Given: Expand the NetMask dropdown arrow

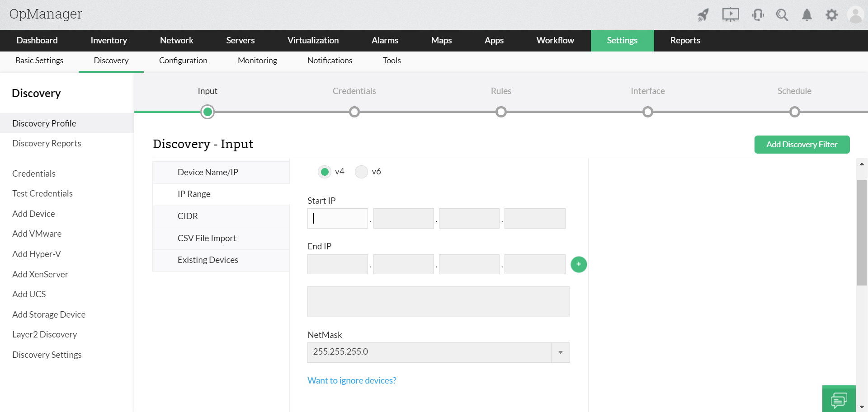Looking at the screenshot, I should tap(561, 352).
